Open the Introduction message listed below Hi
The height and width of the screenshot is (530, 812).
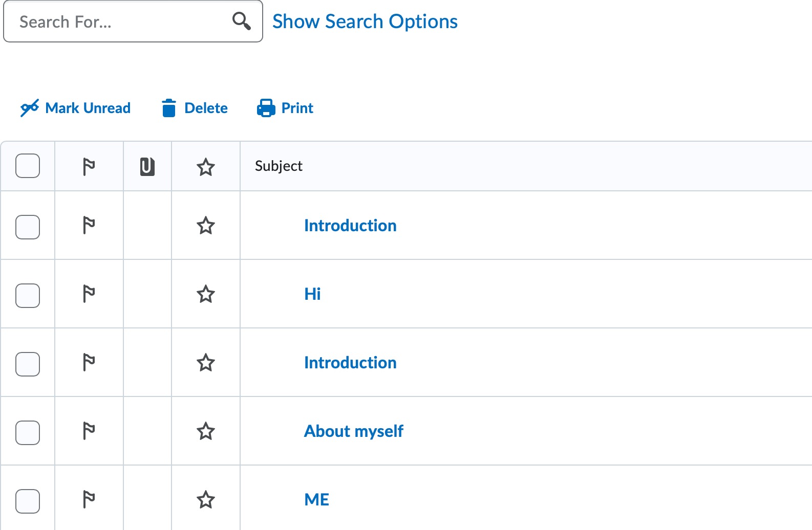click(x=350, y=363)
